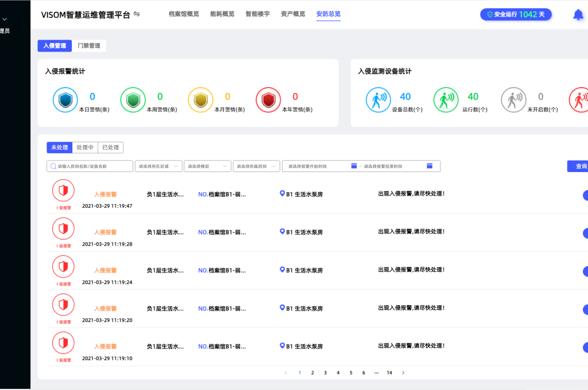This screenshot has height=390, width=588.
Task: Open the 请选择楼层 dropdown
Action: [x=207, y=166]
